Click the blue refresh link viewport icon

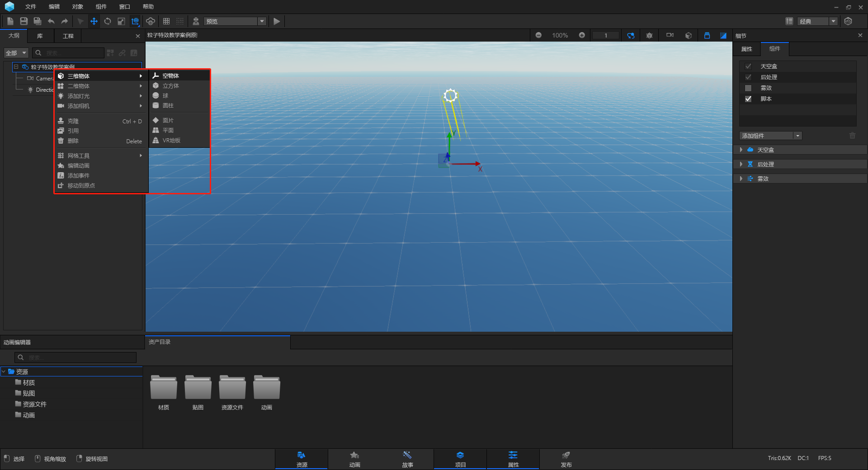click(631, 35)
